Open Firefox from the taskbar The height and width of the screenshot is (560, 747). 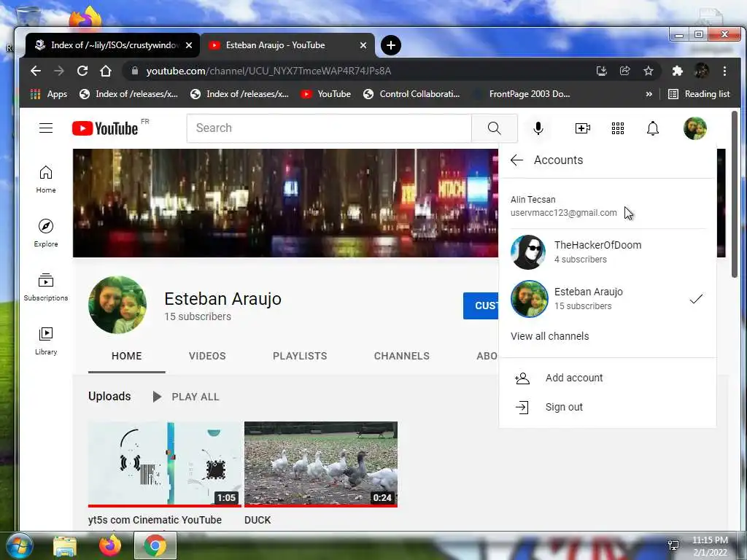point(109,545)
